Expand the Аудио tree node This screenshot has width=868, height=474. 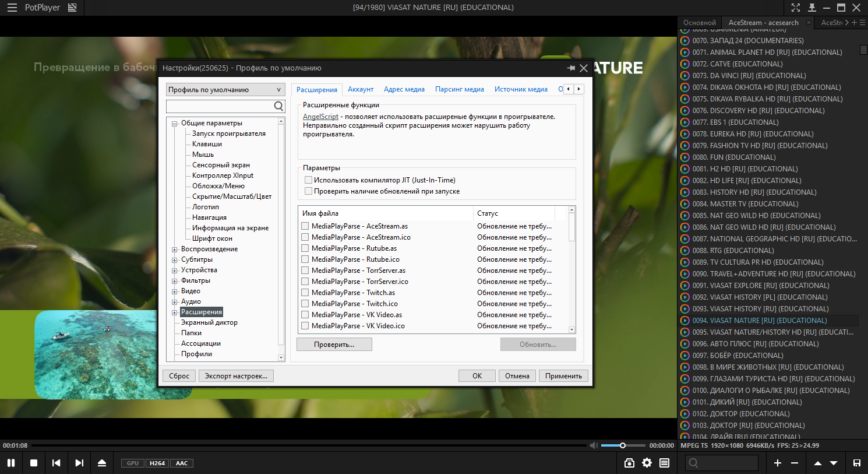click(x=174, y=302)
